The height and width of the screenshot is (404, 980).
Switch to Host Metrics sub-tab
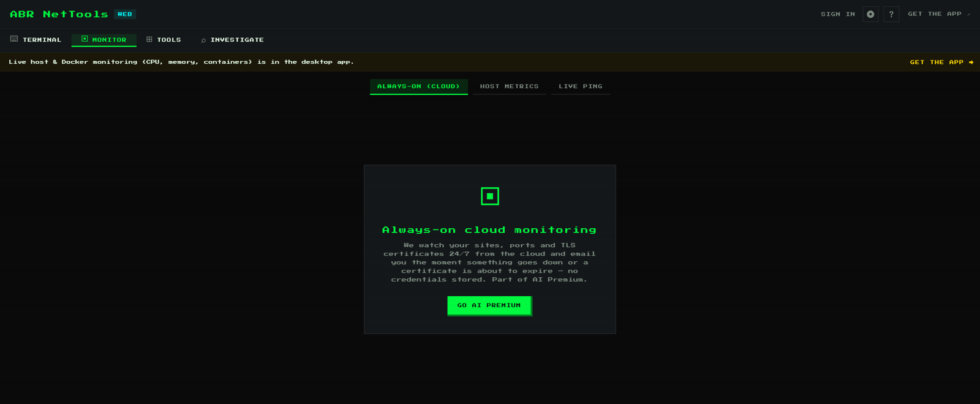click(510, 86)
